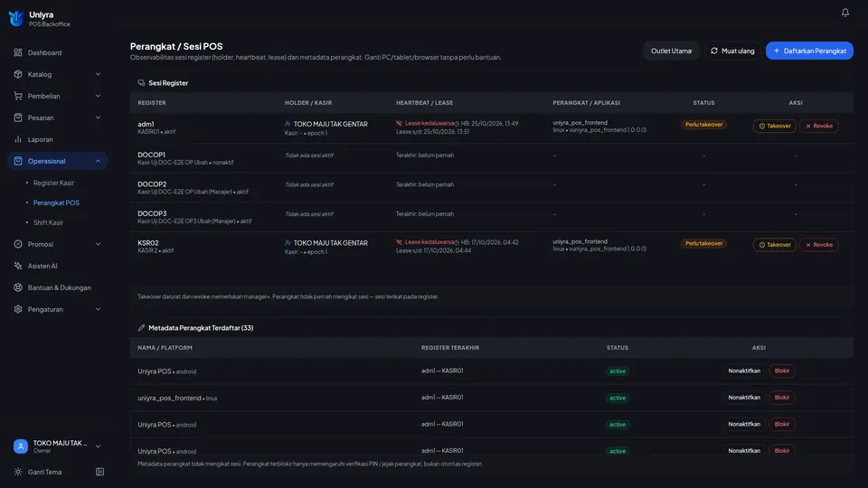
Task: Expand the Pengaturan menu chevron
Action: 98,309
